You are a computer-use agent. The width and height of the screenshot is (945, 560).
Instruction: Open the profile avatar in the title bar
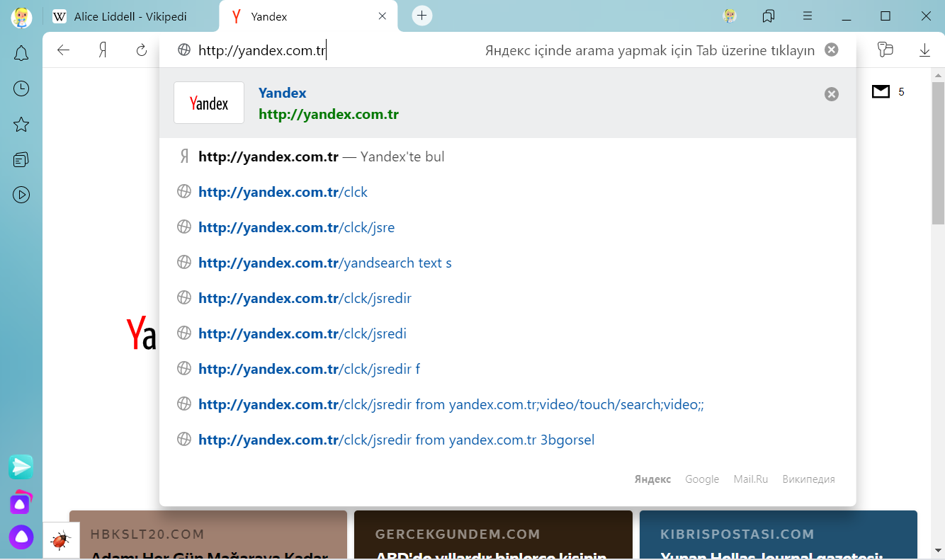pos(21,16)
